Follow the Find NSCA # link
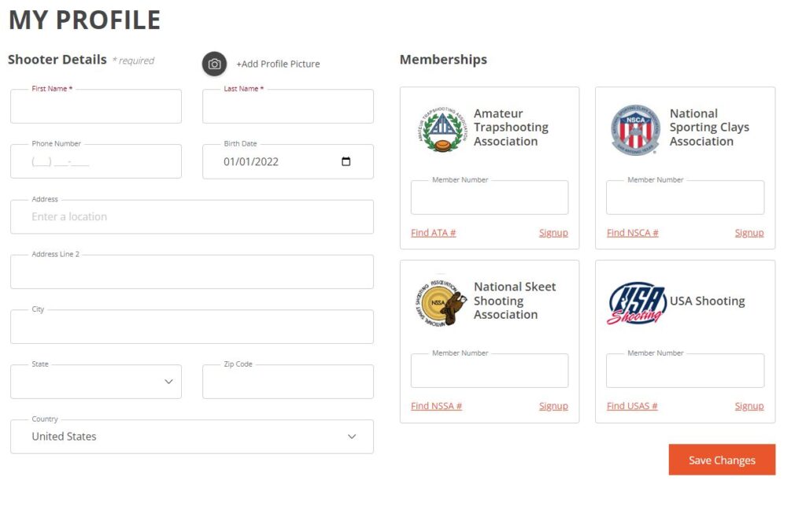Image resolution: width=806 pixels, height=532 pixels. (x=632, y=233)
